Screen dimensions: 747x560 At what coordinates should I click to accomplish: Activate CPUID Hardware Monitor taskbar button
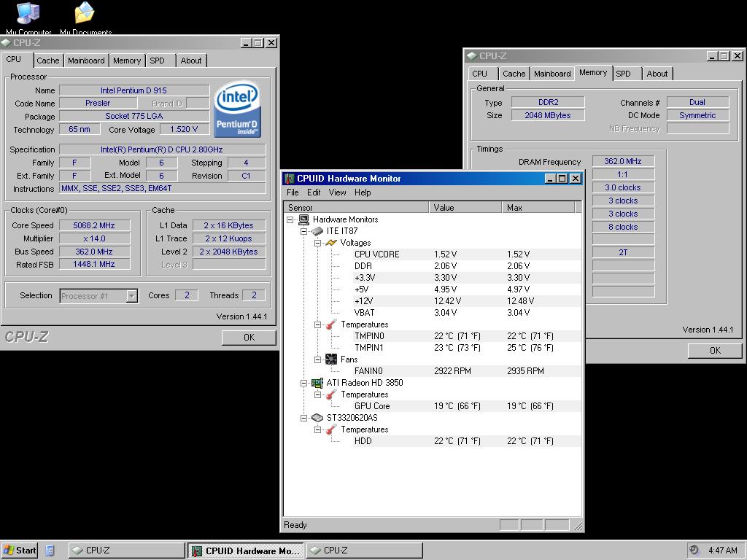tap(245, 551)
